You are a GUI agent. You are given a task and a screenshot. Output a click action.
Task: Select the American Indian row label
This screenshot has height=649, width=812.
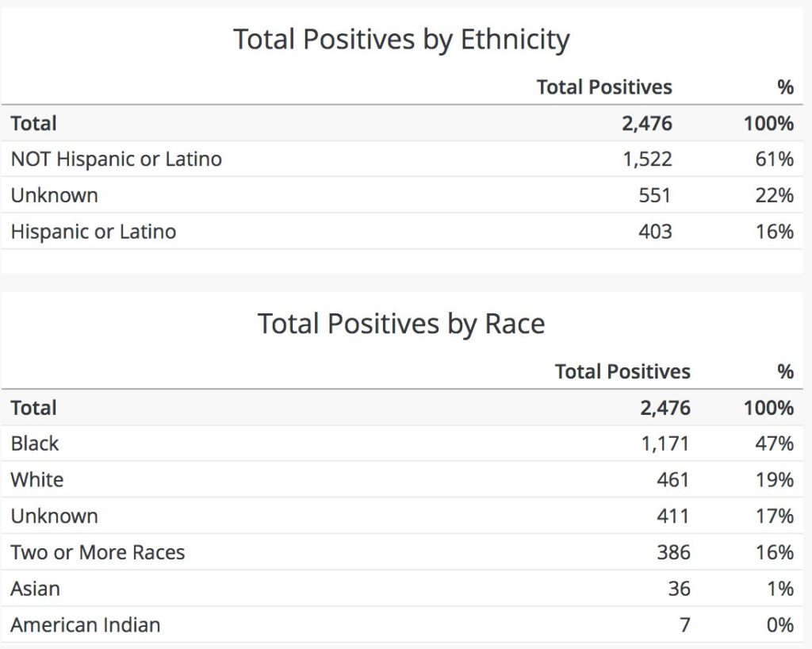(86, 625)
